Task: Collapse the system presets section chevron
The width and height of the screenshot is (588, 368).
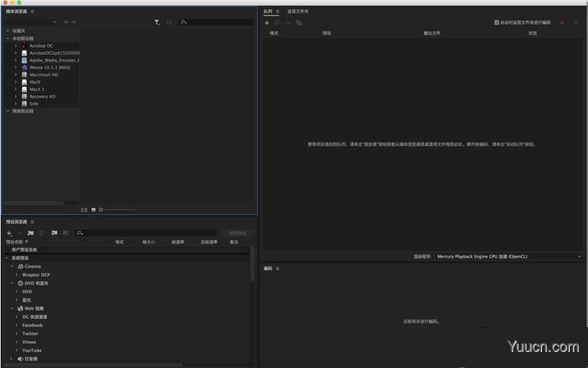Action: (x=7, y=258)
